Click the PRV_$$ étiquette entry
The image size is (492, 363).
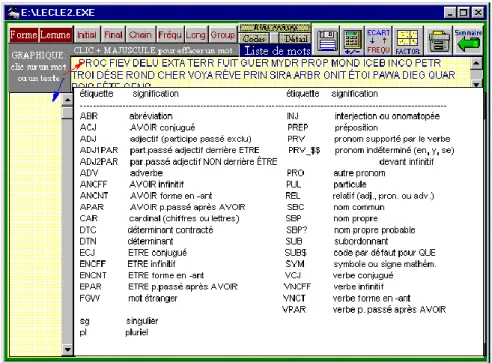click(x=304, y=150)
